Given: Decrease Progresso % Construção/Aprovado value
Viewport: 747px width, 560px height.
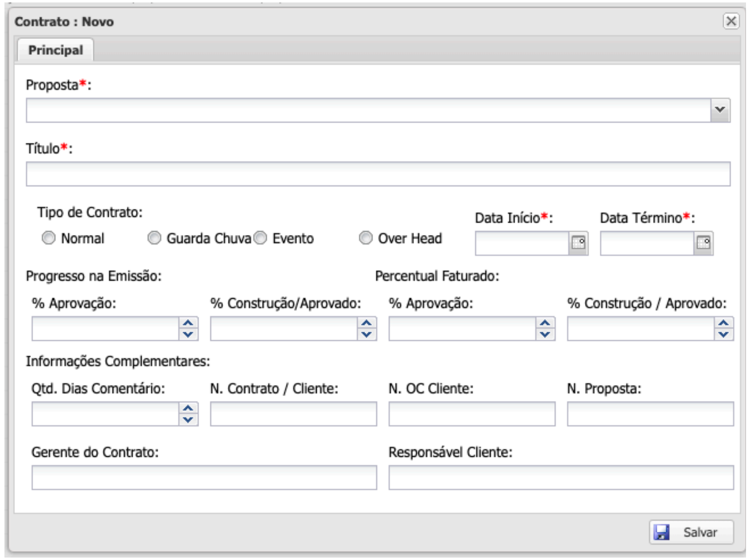Looking at the screenshot, I should (367, 334).
